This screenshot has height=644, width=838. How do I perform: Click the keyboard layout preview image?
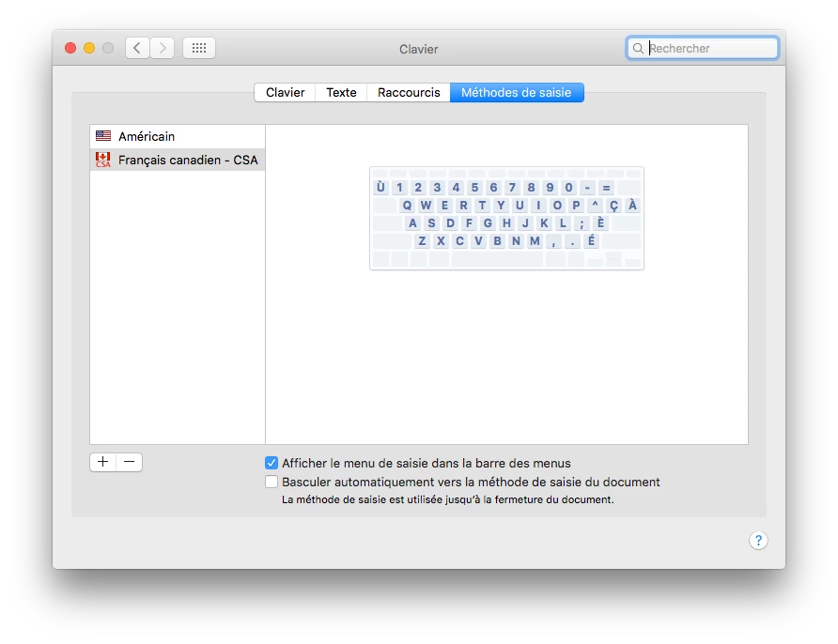[x=506, y=219]
